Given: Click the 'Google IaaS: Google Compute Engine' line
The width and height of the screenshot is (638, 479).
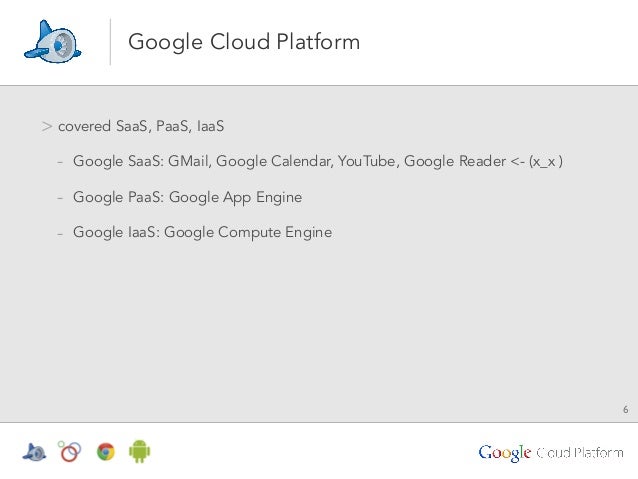Looking at the screenshot, I should click(x=202, y=232).
